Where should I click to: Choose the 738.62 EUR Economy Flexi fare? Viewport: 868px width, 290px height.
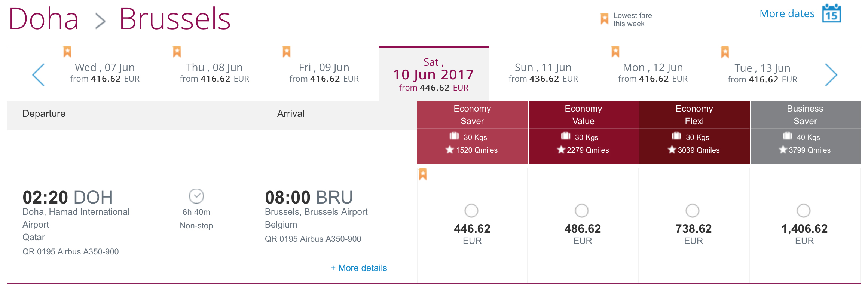click(693, 211)
